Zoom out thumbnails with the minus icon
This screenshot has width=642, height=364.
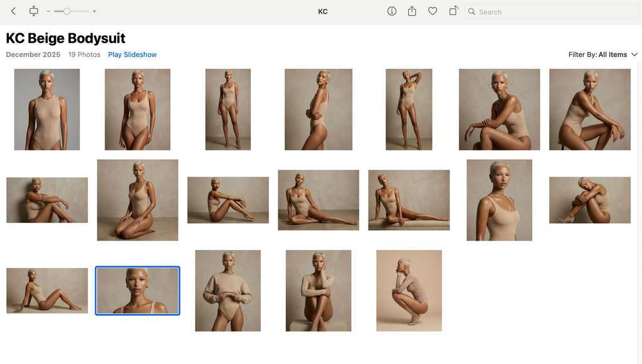pyautogui.click(x=48, y=11)
